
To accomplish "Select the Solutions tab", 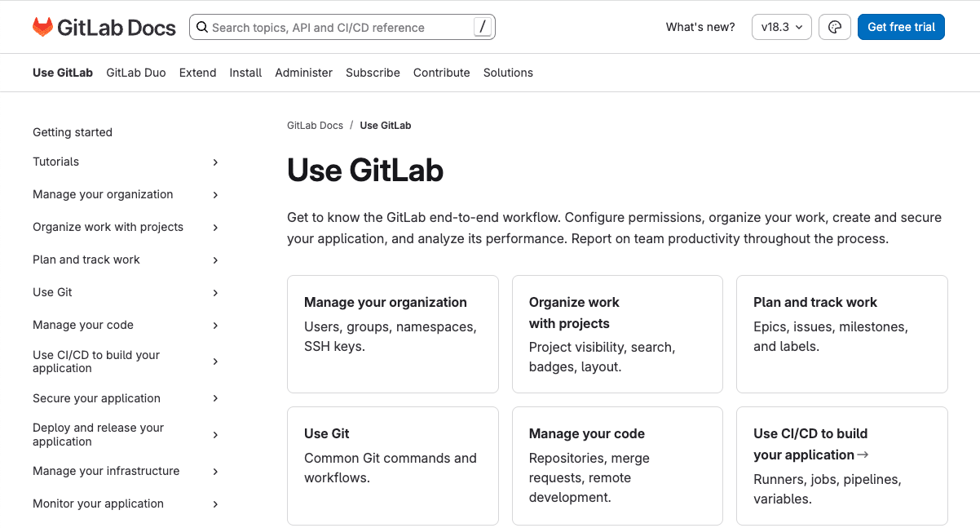I will tap(508, 73).
